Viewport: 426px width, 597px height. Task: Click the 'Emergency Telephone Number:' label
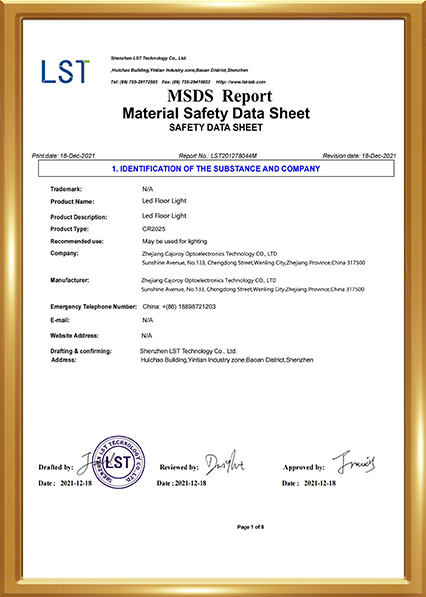pyautogui.click(x=94, y=306)
